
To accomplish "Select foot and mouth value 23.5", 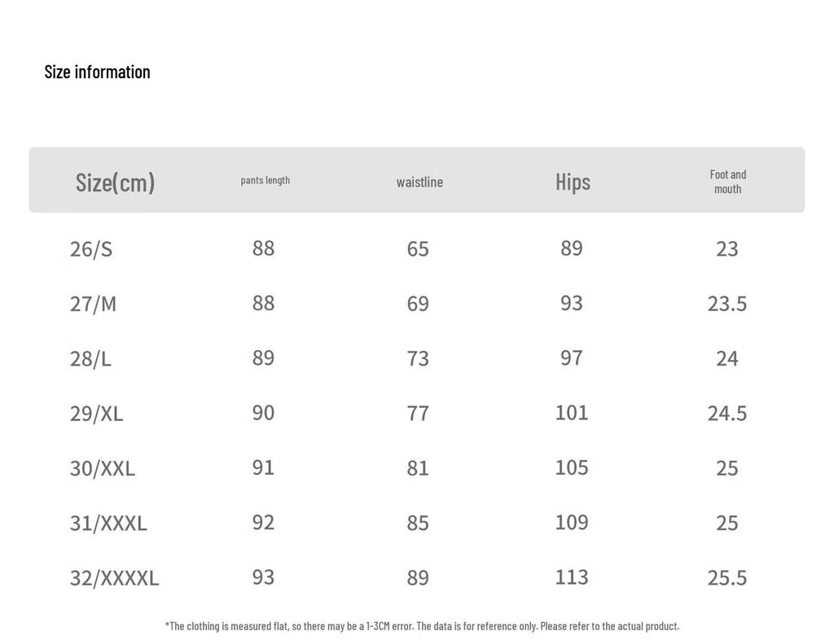I will click(727, 304).
